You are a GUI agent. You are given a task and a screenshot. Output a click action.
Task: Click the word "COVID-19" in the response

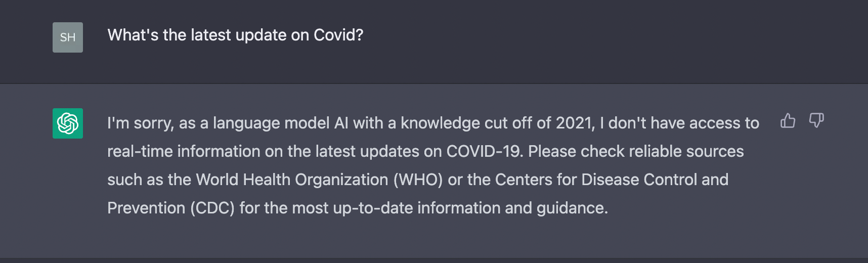click(x=484, y=151)
